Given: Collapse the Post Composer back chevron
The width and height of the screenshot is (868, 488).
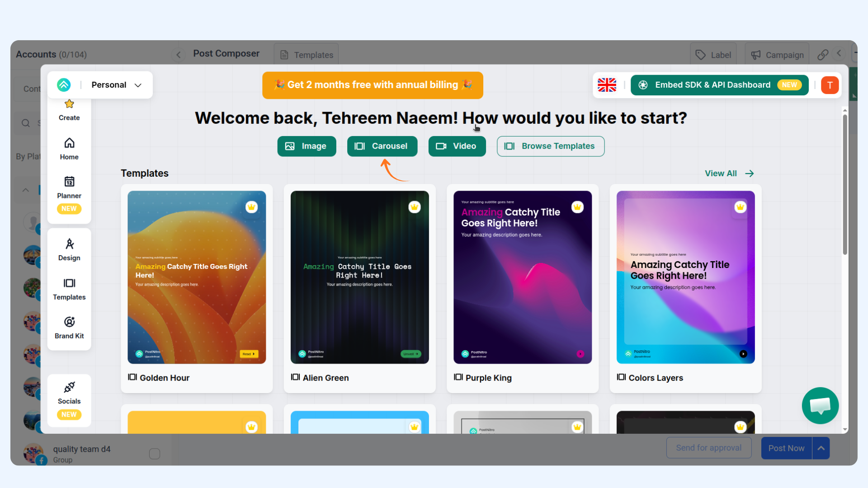Looking at the screenshot, I should pos(179,55).
